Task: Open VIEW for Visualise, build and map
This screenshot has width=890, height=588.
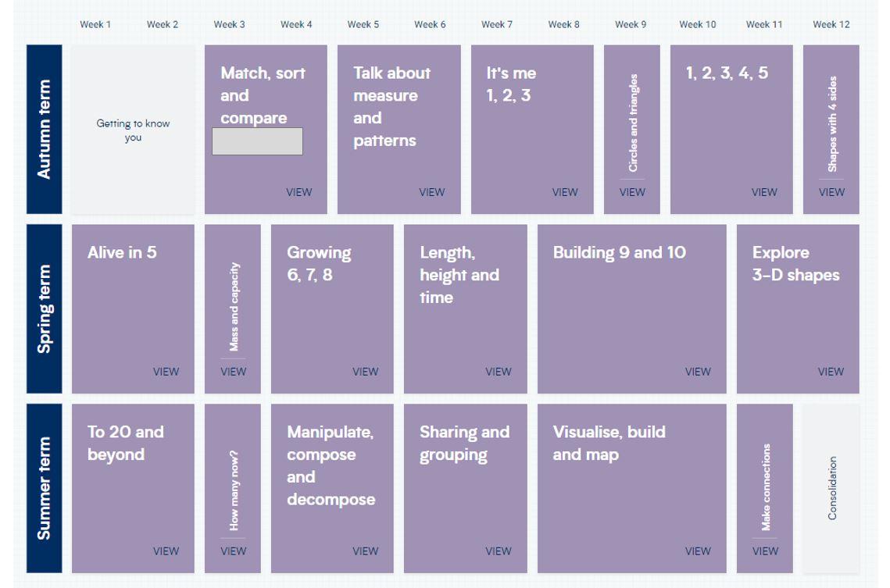Action: point(698,551)
